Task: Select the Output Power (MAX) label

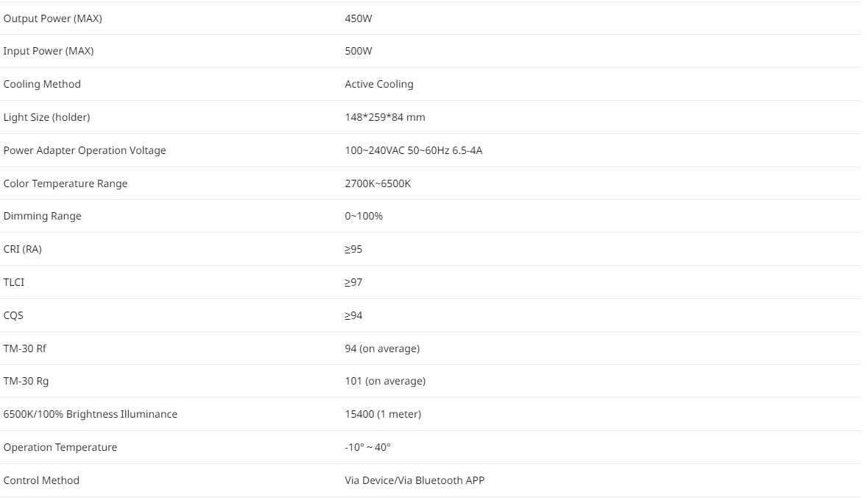Action: pyautogui.click(x=52, y=18)
